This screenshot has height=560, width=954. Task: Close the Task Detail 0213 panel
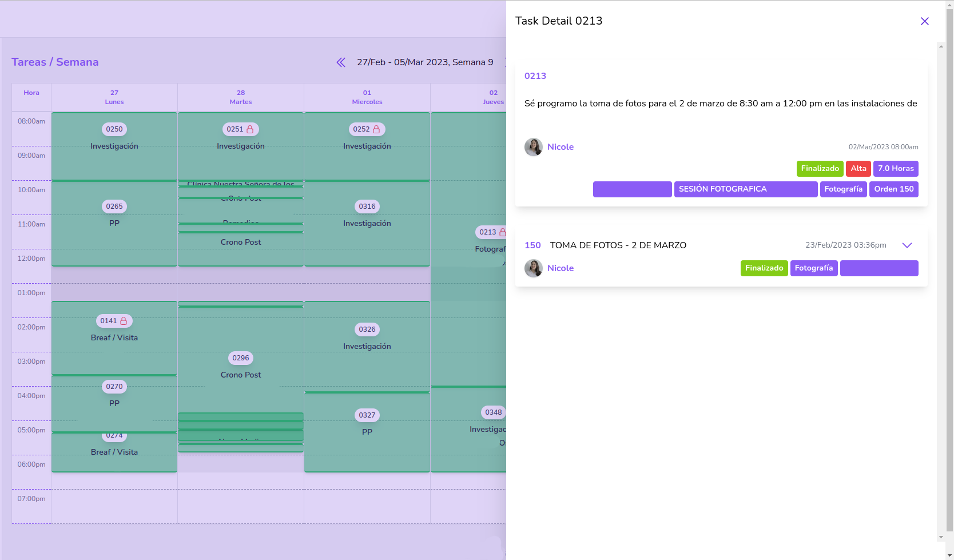pyautogui.click(x=924, y=21)
